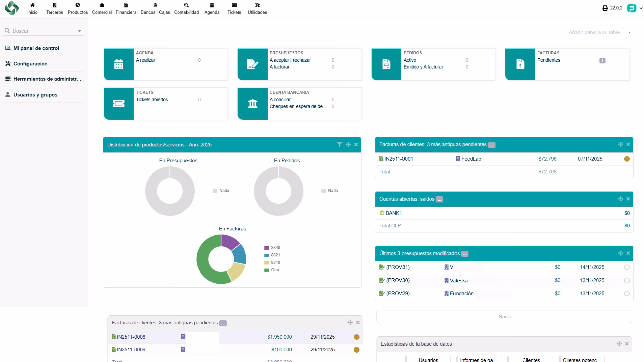Image resolution: width=644 pixels, height=362 pixels.
Task: Expand the Buscar search dropdown arrow
Action: 80,31
